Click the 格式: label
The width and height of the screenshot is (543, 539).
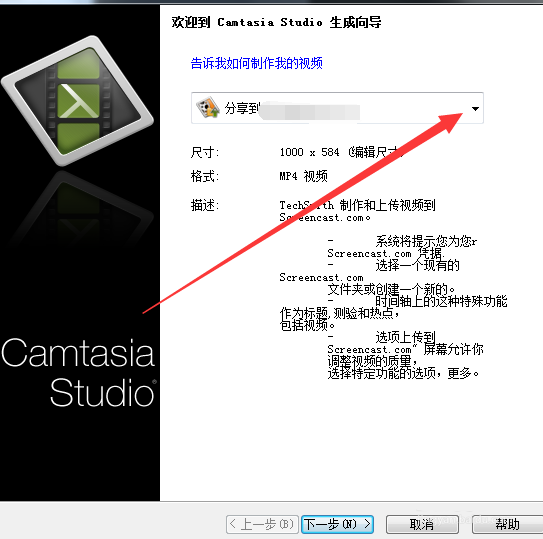click(x=205, y=176)
